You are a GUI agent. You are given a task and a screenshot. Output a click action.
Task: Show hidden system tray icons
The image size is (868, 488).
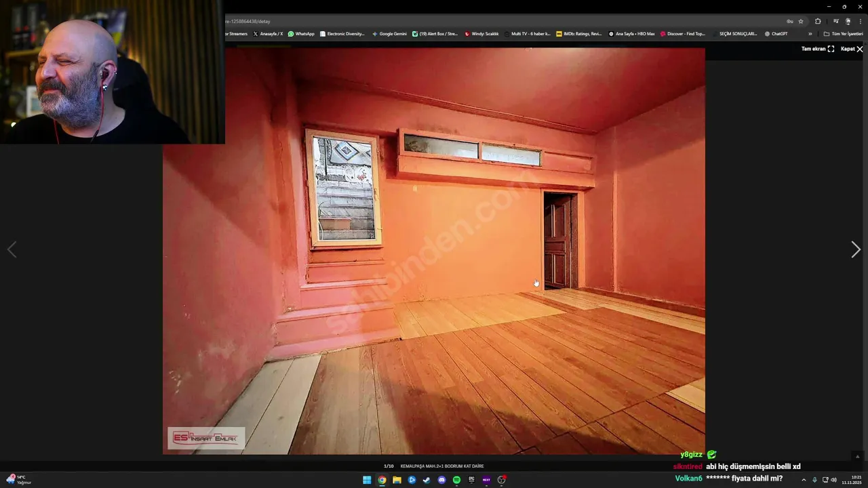[804, 480]
